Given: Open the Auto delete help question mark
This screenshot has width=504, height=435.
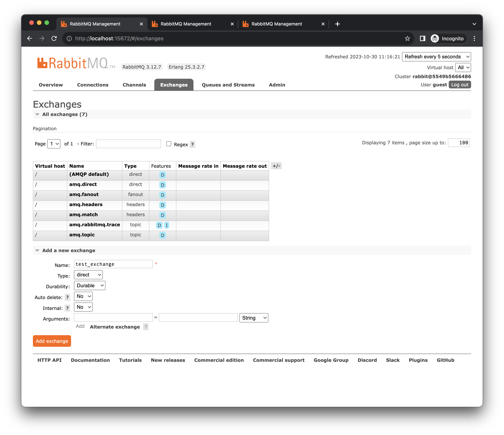Looking at the screenshot, I should [x=67, y=297].
